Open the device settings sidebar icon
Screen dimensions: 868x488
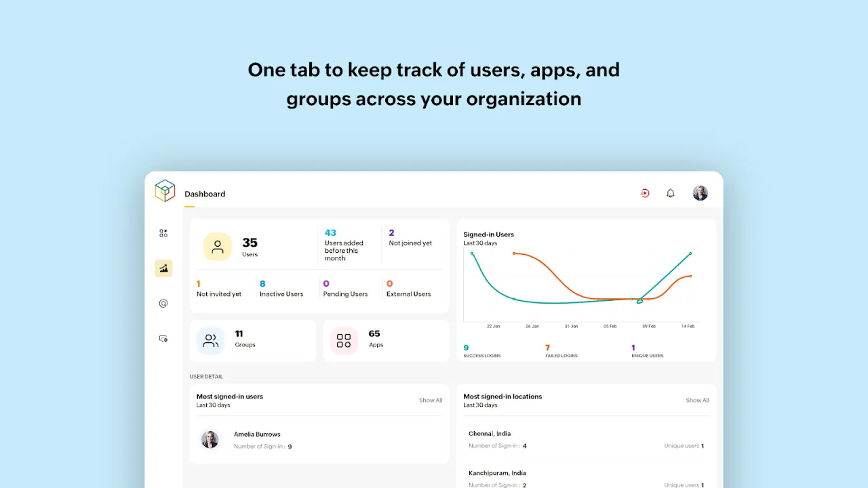(163, 338)
